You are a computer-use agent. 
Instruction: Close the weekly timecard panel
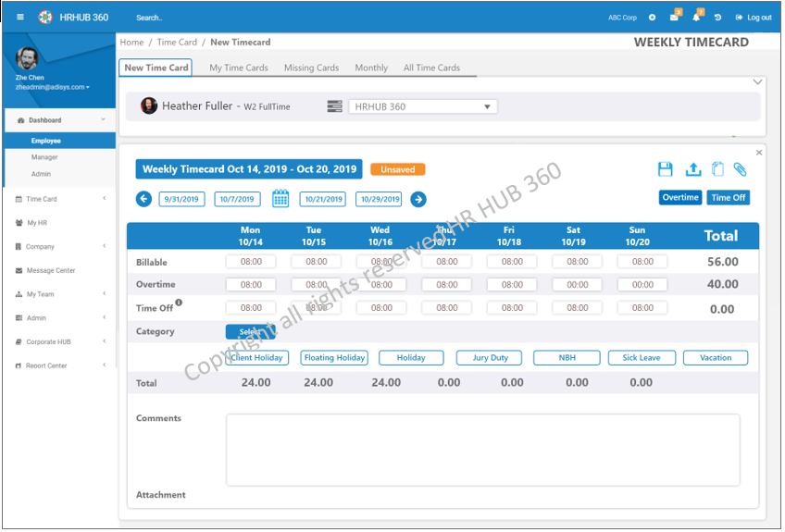759,153
